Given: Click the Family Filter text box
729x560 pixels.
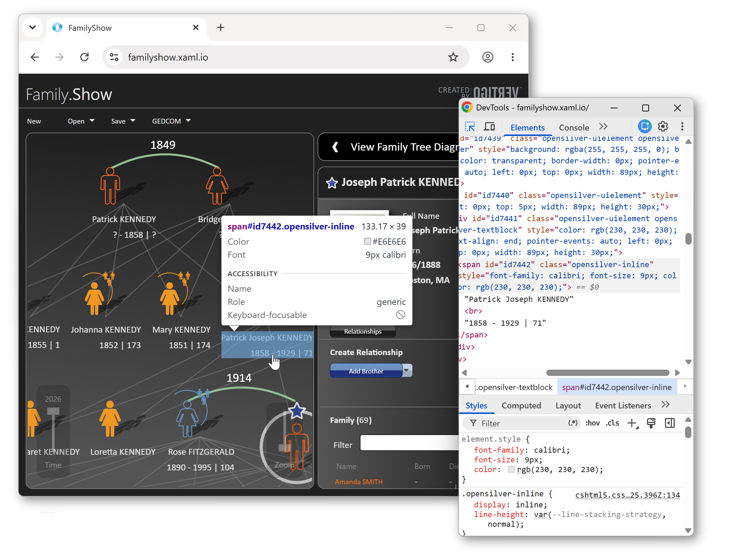Looking at the screenshot, I should point(409,443).
